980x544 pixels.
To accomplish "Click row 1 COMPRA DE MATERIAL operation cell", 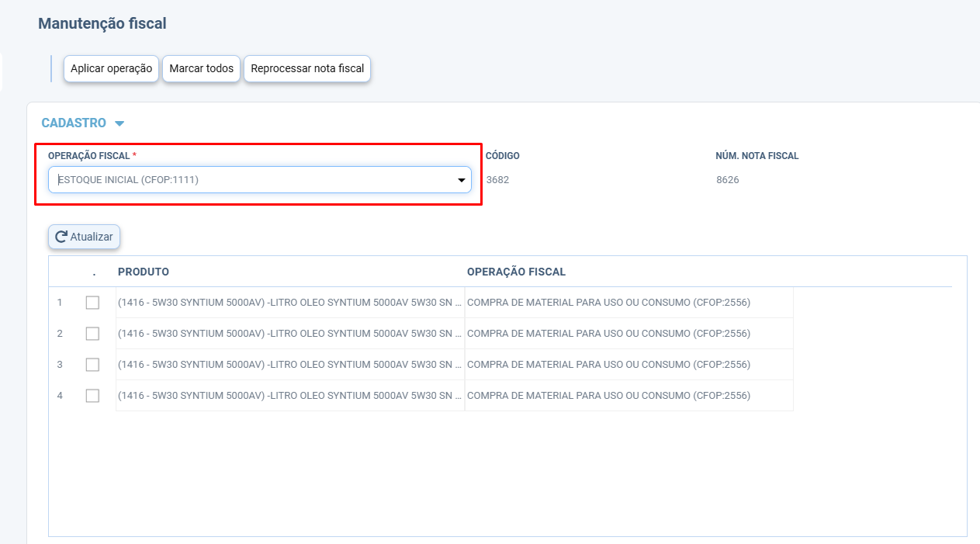I will click(x=629, y=303).
